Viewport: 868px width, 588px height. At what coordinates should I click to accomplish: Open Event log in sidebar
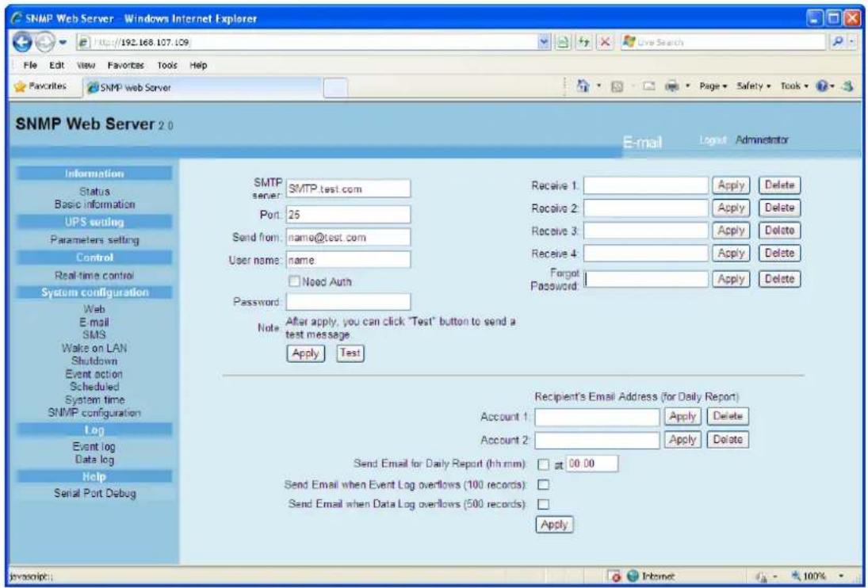pos(94,446)
